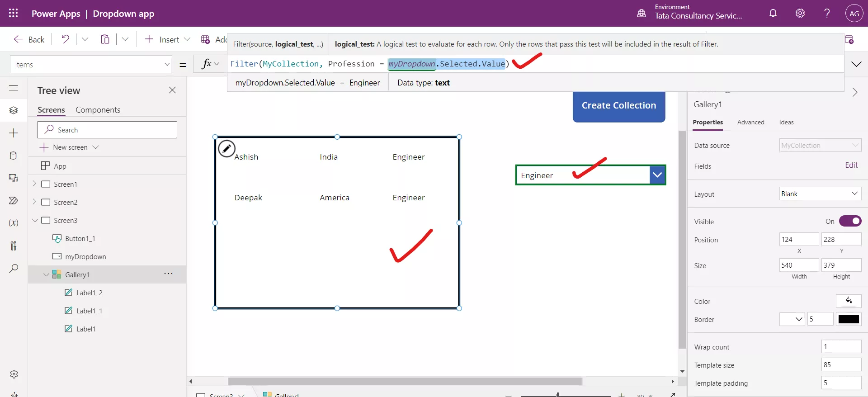Click the Add data icon
868x397 pixels.
point(205,39)
